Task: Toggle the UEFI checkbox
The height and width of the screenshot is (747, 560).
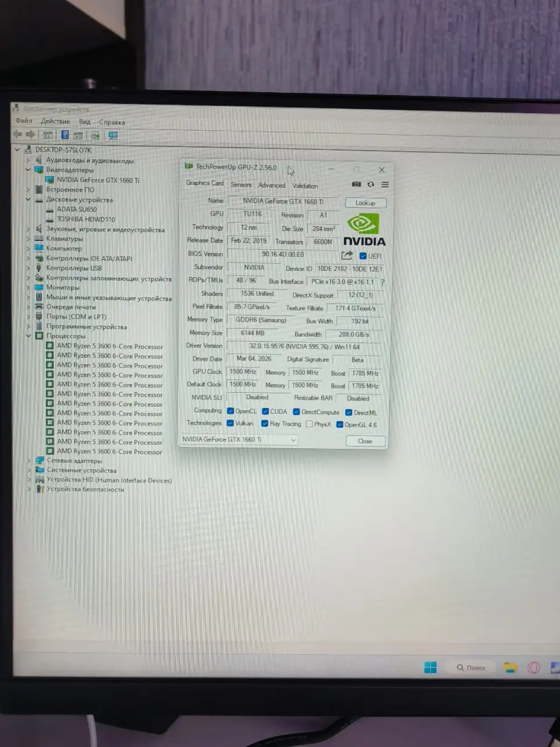Action: click(363, 256)
